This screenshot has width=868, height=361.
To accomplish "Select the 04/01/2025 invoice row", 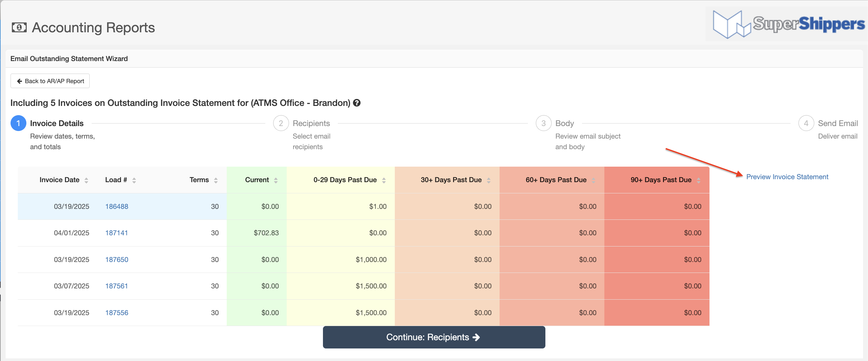I will pos(72,233).
